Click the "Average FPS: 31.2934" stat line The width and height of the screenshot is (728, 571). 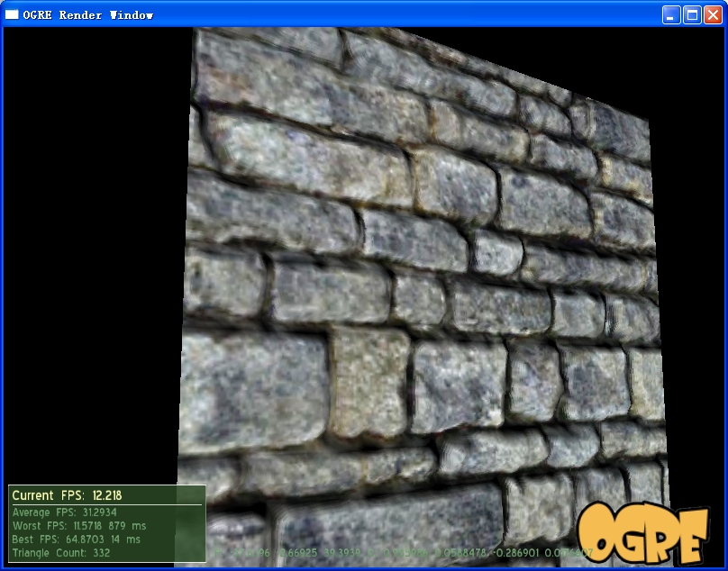click(65, 512)
